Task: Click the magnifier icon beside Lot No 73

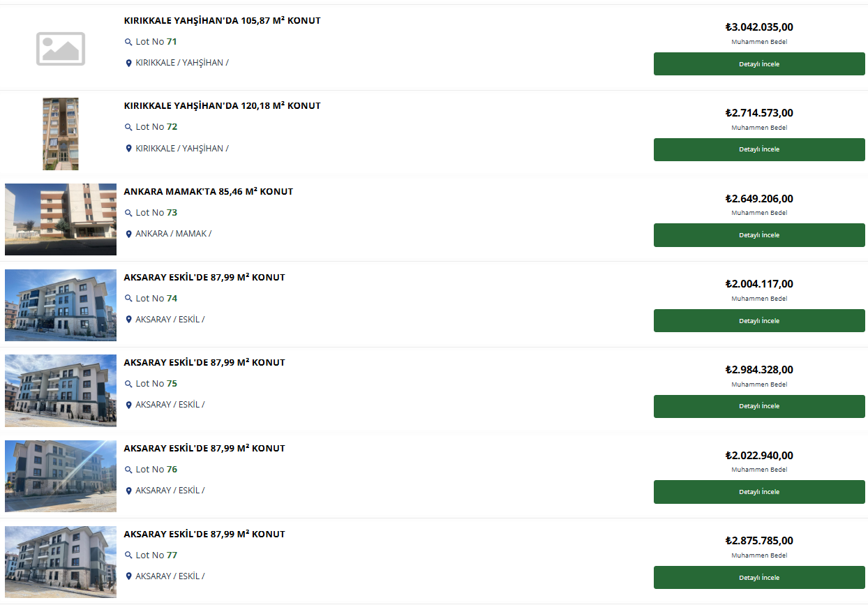Action: pyautogui.click(x=128, y=214)
